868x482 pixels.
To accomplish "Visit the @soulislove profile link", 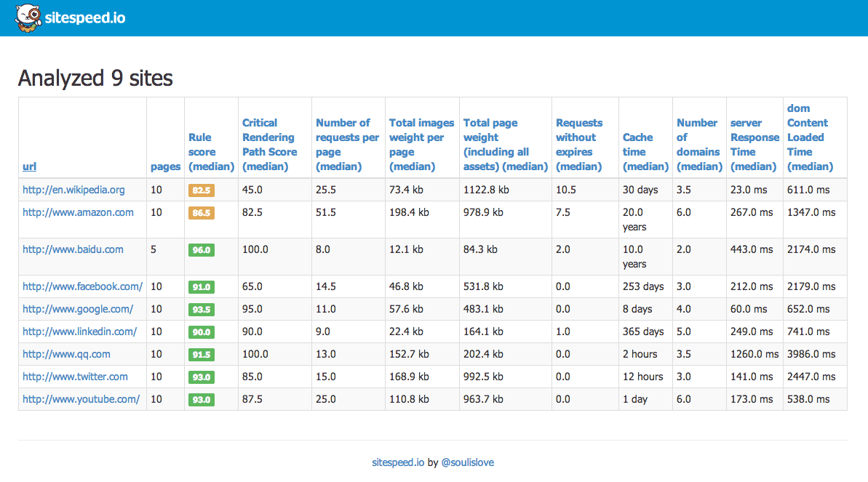I will pyautogui.click(x=468, y=462).
